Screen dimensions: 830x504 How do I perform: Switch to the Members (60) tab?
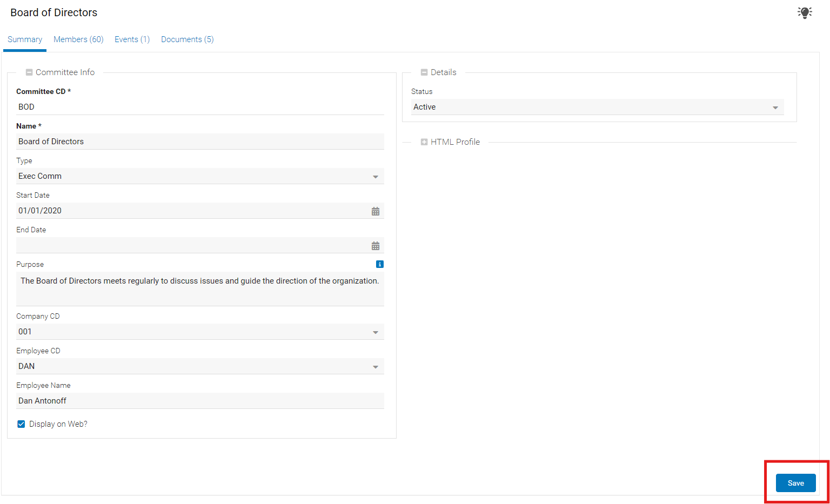(78, 39)
